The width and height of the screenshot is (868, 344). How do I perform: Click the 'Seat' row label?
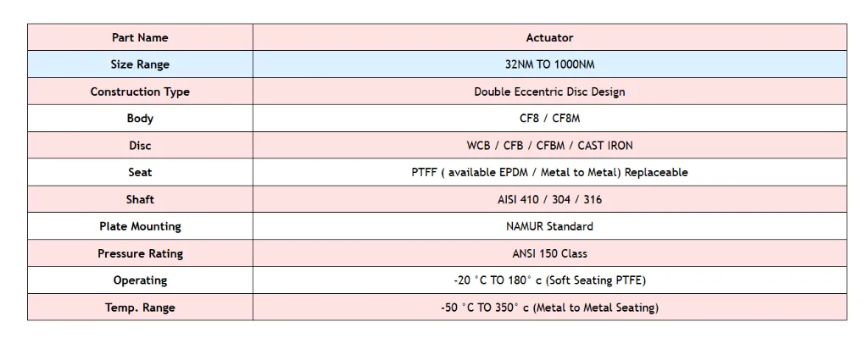click(140, 172)
